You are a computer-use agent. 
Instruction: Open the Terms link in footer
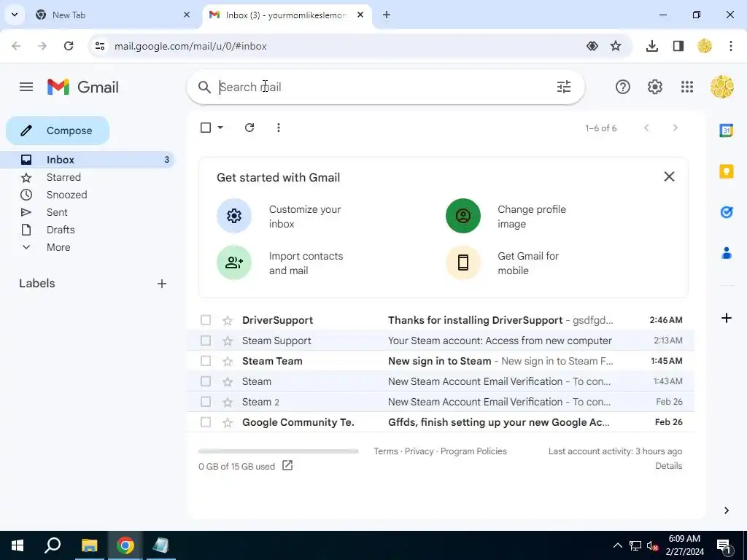[x=385, y=451]
